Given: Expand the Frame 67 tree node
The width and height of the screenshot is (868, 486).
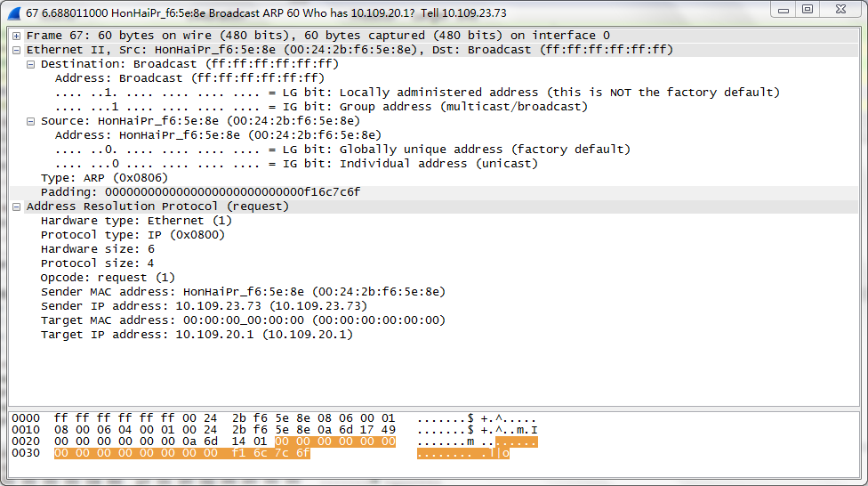Looking at the screenshot, I should tap(17, 36).
